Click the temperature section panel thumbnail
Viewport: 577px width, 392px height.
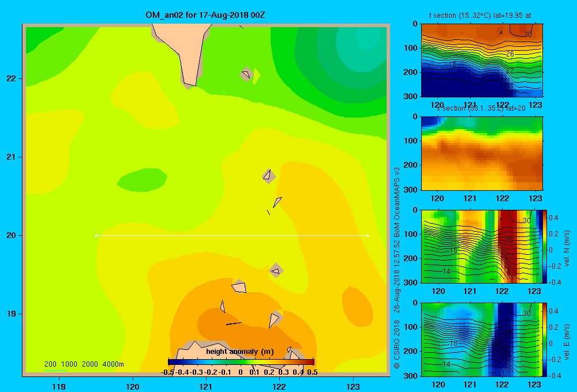(x=482, y=61)
